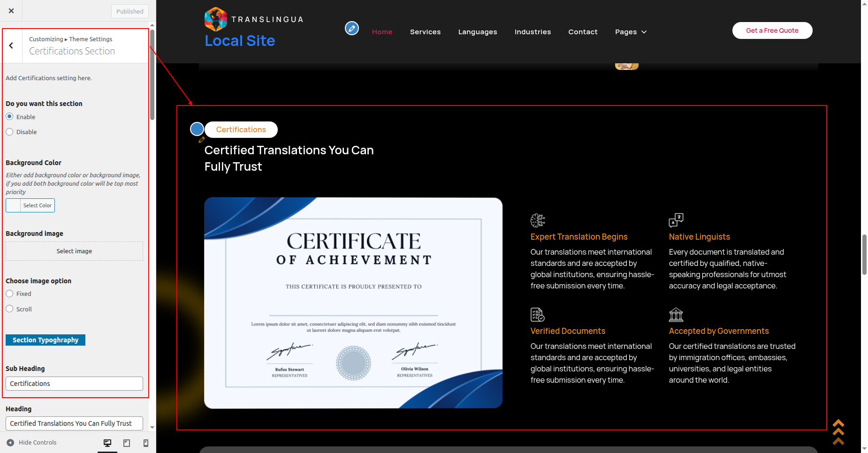The height and width of the screenshot is (453, 868).
Task: Switch to mobile preview mode
Action: (146, 443)
